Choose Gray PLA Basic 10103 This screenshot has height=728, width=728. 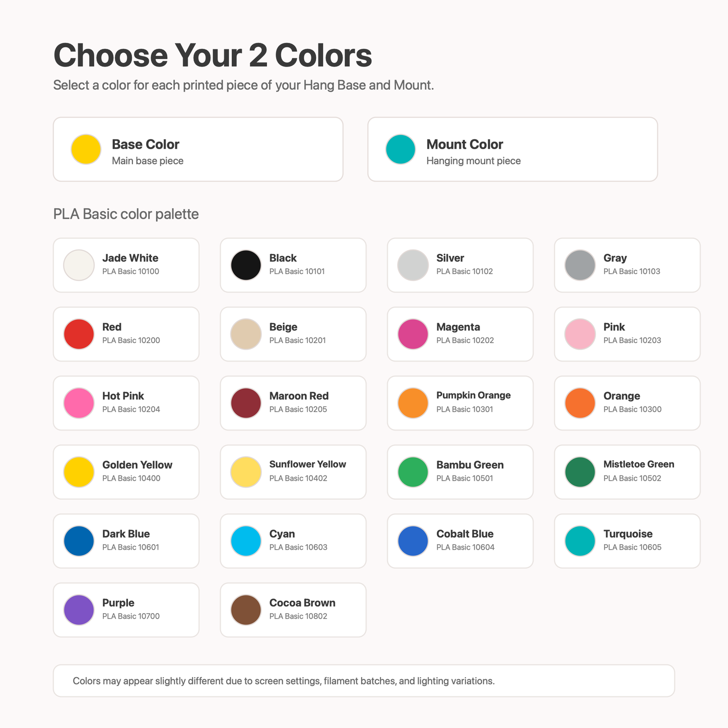tap(627, 265)
